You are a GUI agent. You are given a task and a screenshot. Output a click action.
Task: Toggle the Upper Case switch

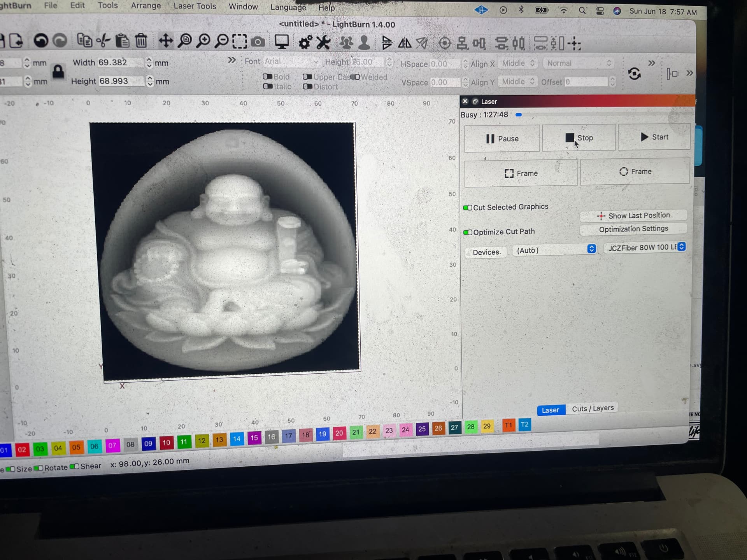(x=307, y=77)
